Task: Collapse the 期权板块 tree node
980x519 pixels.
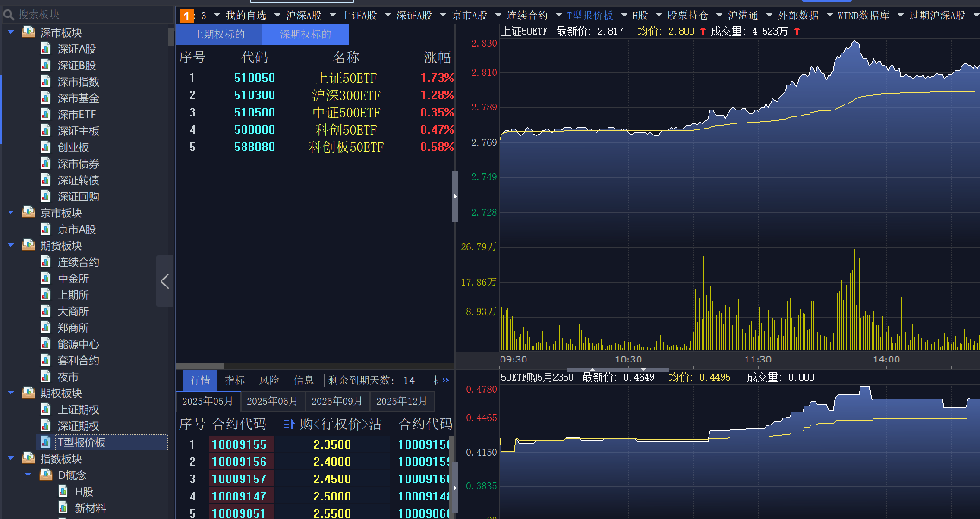Action: coord(11,393)
